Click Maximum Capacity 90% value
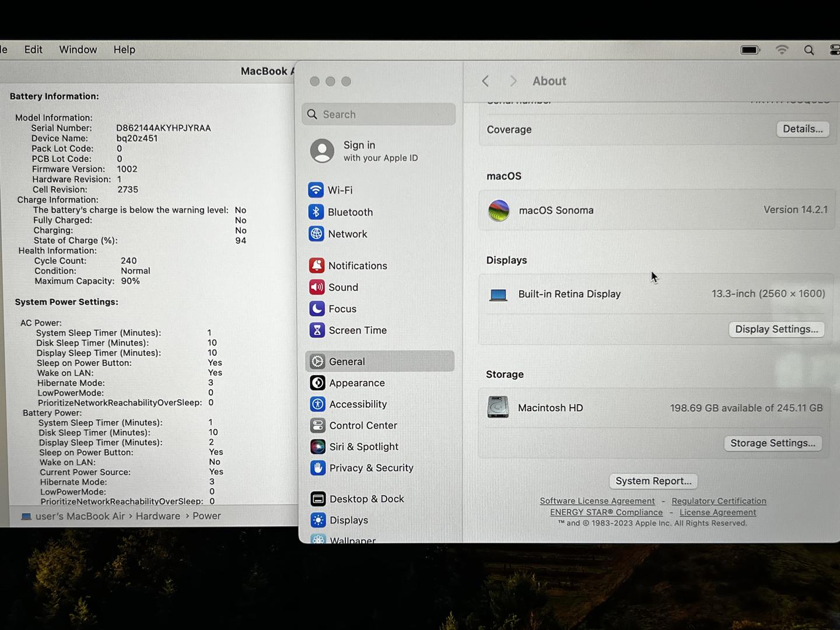Image resolution: width=840 pixels, height=630 pixels. (x=130, y=281)
